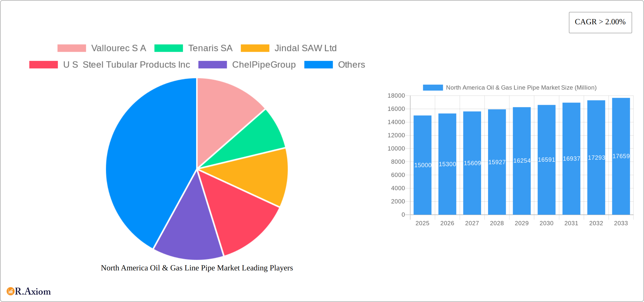
Task: Toggle Vallourec S A legend entry
Action: pos(102,48)
